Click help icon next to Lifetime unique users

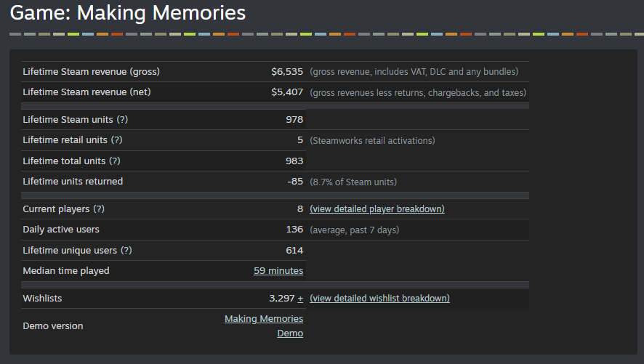tap(126, 251)
